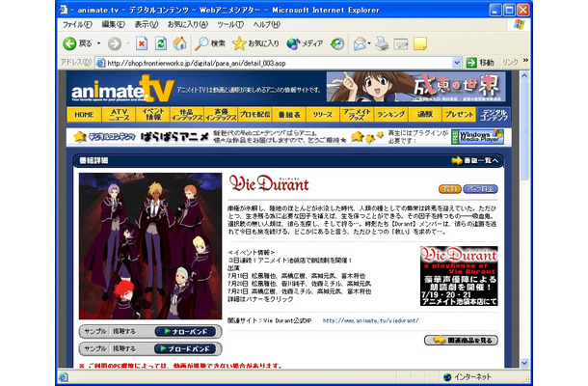Open the Help (ヘルプ) menu

click(266, 24)
